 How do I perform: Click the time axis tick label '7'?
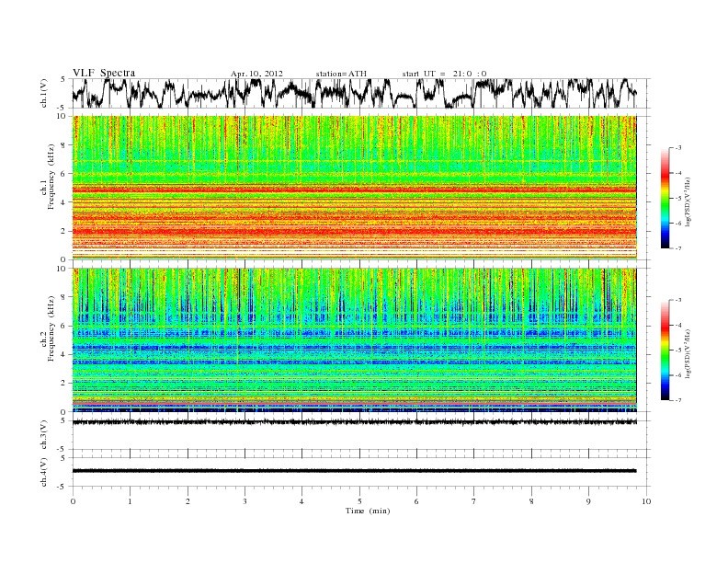pos(474,501)
